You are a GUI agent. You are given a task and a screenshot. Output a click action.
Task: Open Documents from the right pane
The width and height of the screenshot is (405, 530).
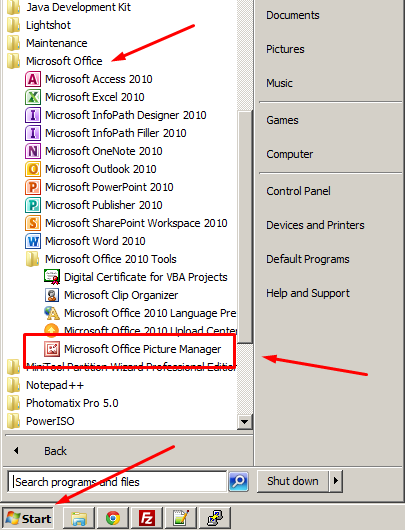292,15
